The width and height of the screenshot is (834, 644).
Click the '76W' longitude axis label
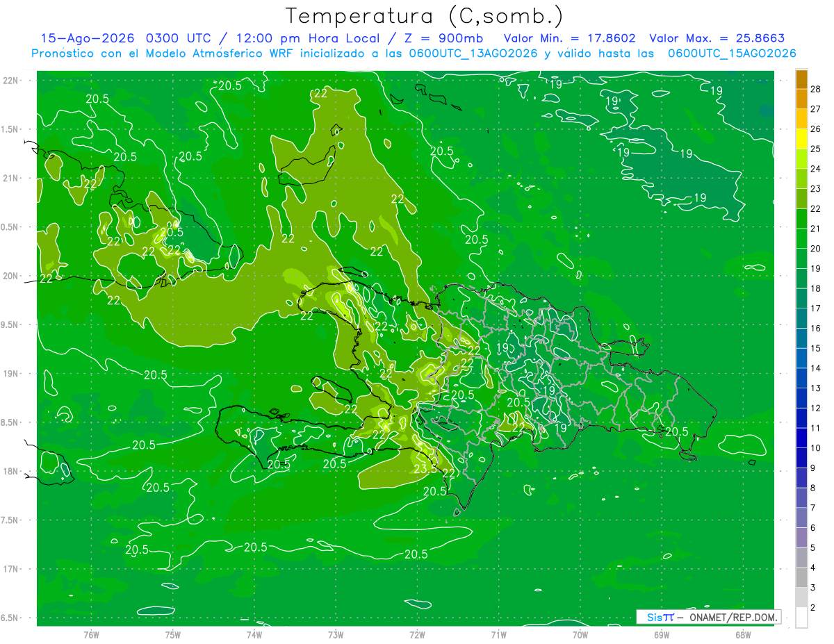click(x=91, y=634)
